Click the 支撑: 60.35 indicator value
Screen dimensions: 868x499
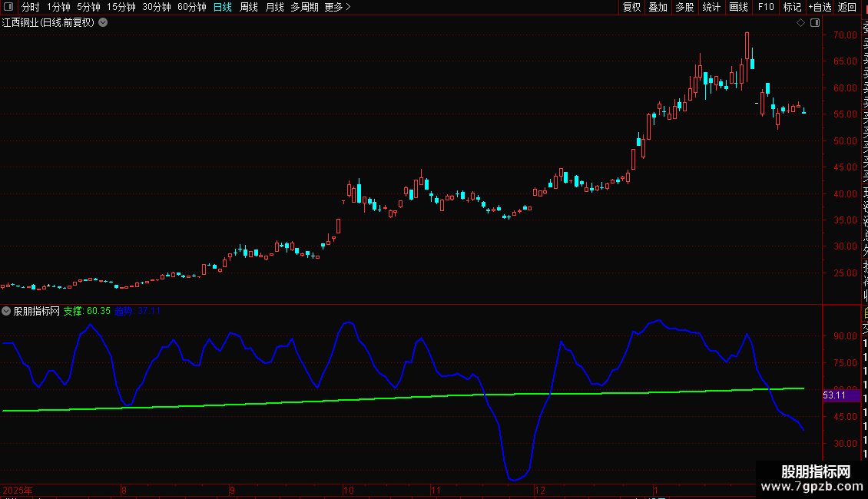(x=86, y=311)
